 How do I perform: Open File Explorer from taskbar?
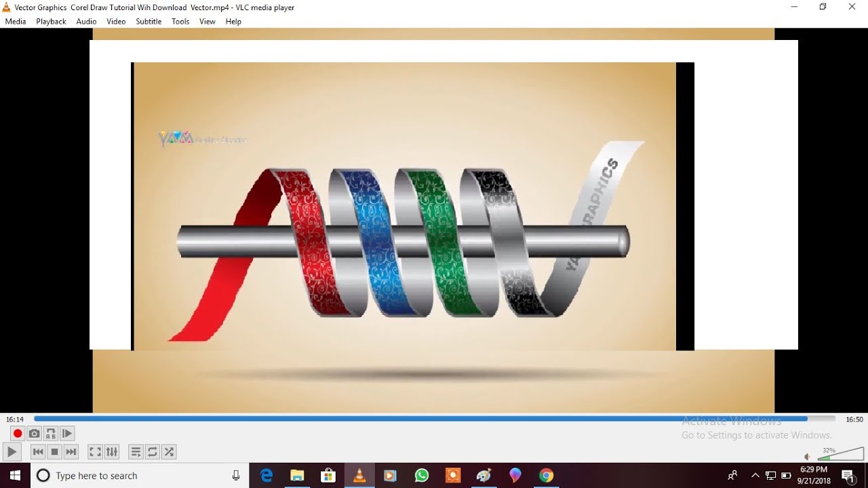point(297,476)
